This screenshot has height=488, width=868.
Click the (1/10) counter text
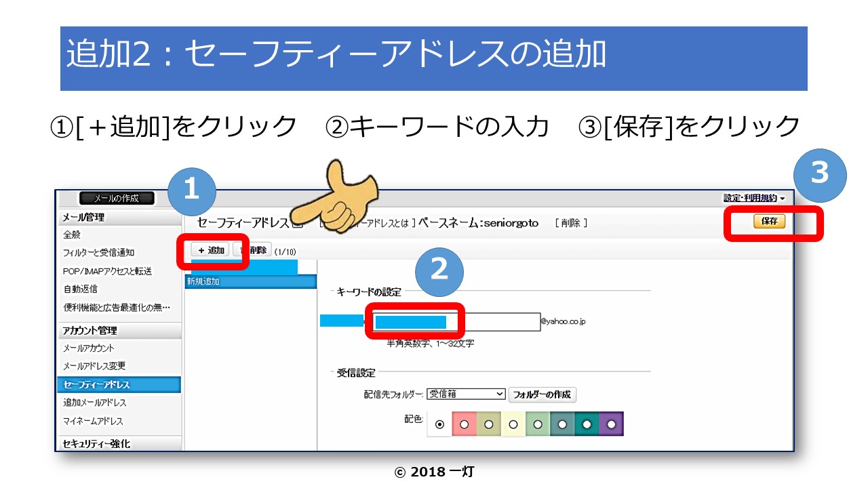(x=285, y=251)
